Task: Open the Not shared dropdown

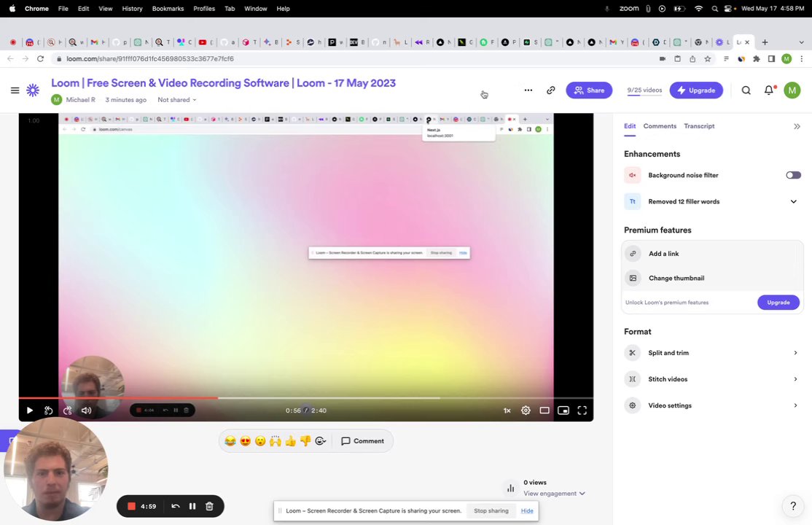Action: coord(177,99)
